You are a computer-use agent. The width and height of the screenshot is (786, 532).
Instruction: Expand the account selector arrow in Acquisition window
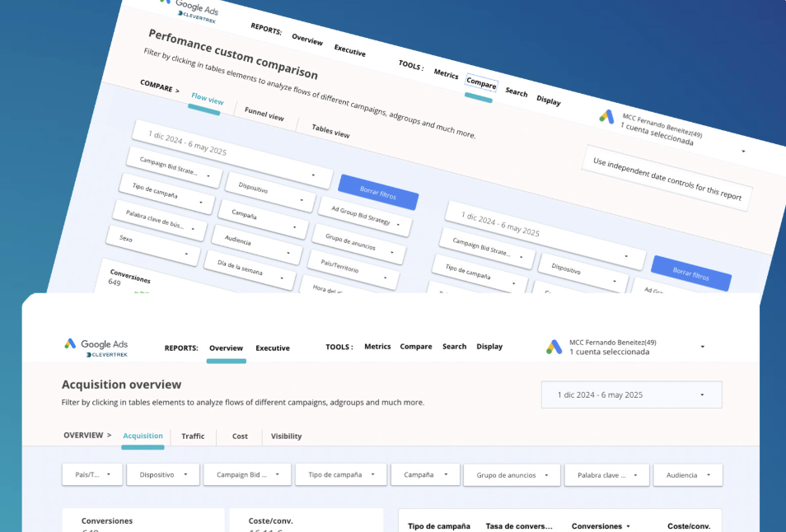(702, 347)
